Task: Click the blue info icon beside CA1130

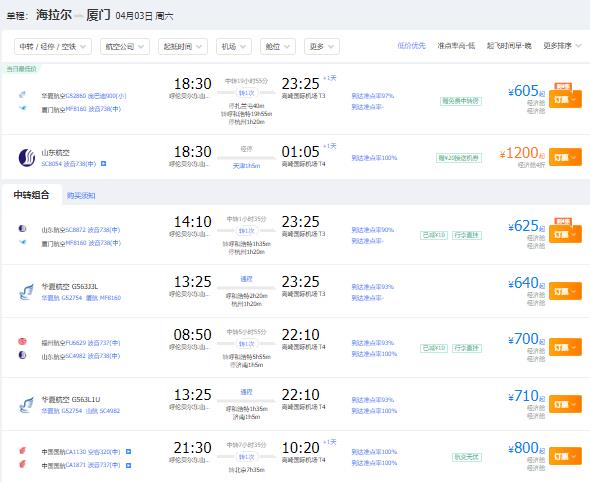Action: coord(128,452)
